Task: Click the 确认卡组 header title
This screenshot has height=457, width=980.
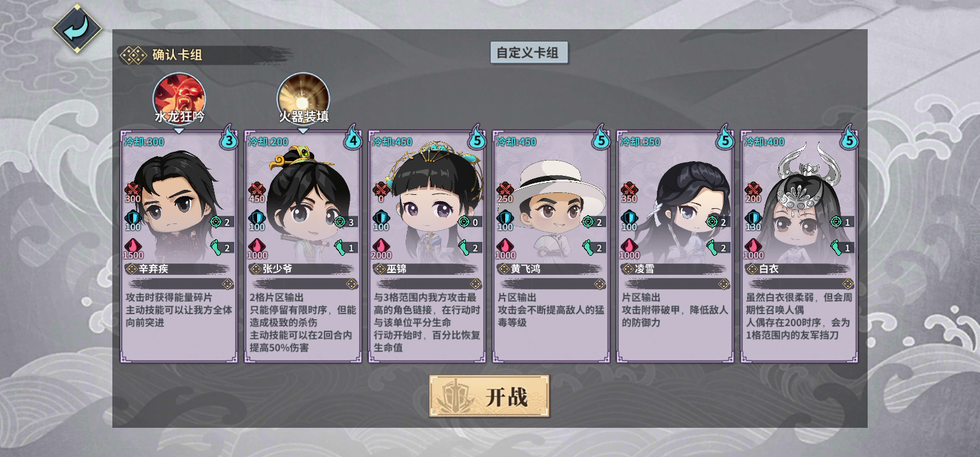Action: (x=177, y=55)
